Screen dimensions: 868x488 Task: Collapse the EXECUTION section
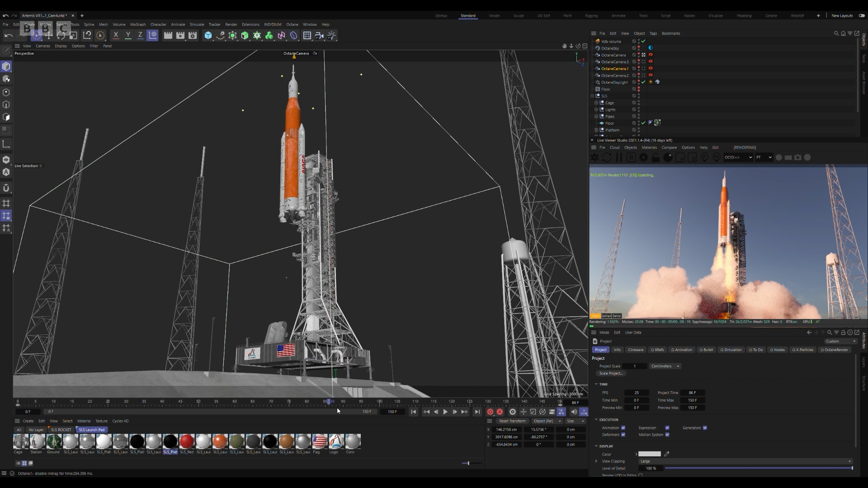coord(596,419)
